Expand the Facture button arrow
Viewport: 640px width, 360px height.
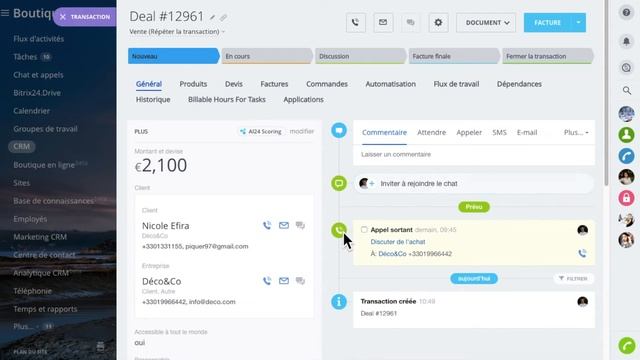(578, 22)
